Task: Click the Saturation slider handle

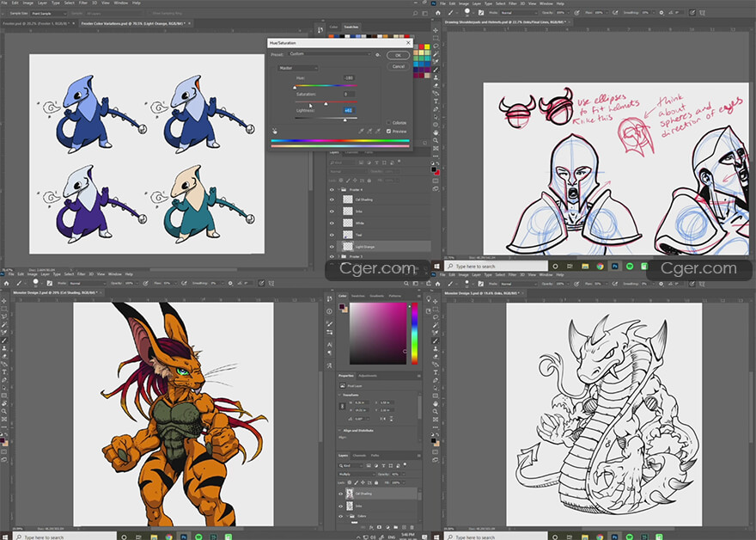Action: click(326, 104)
